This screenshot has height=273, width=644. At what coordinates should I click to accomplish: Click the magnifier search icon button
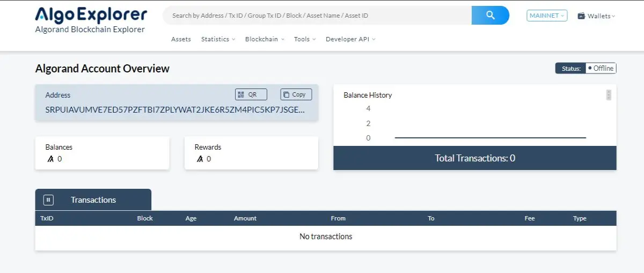coord(490,16)
